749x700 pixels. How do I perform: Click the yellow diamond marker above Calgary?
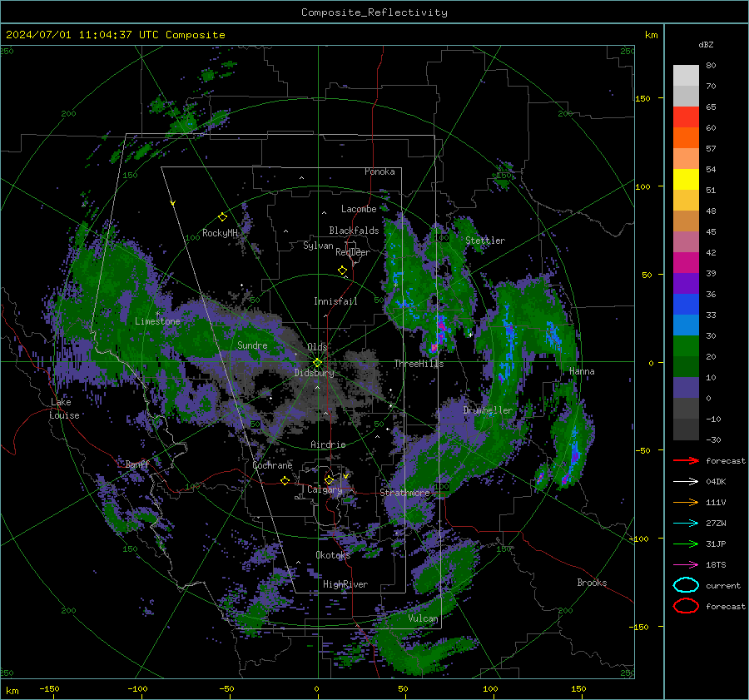[329, 479]
